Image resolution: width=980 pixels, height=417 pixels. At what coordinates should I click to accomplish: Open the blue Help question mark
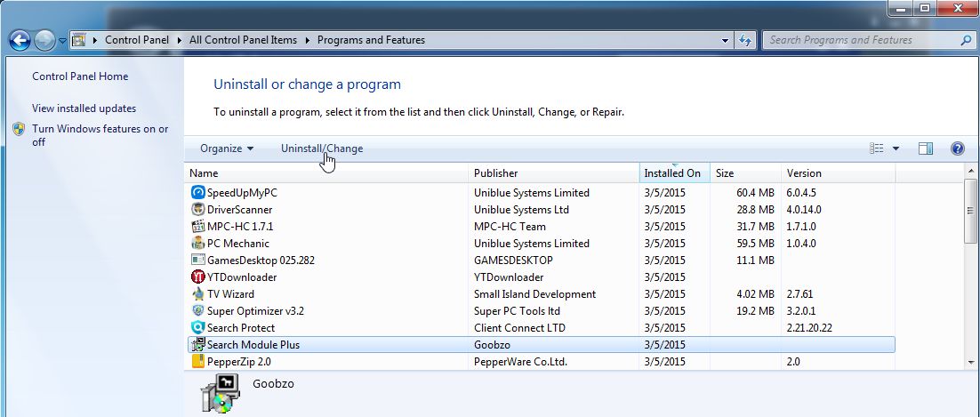(x=958, y=148)
